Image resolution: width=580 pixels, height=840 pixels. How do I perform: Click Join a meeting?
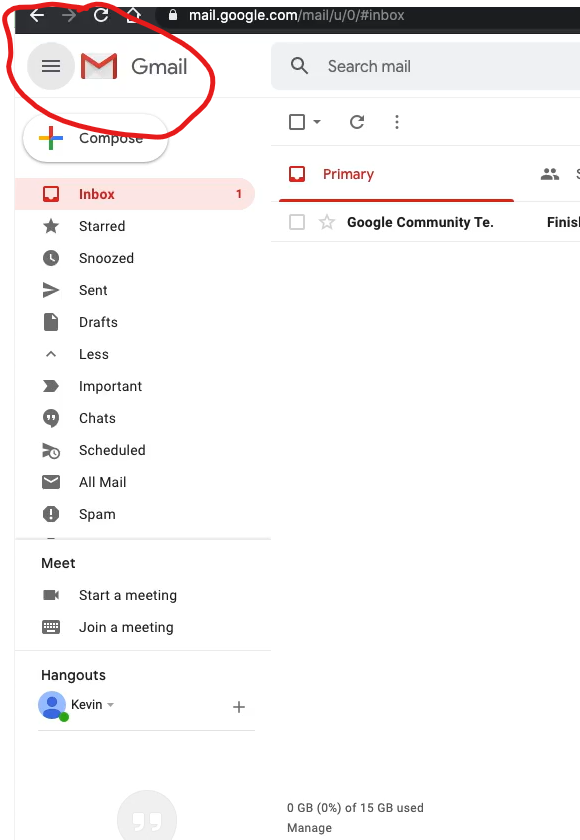coord(126,627)
